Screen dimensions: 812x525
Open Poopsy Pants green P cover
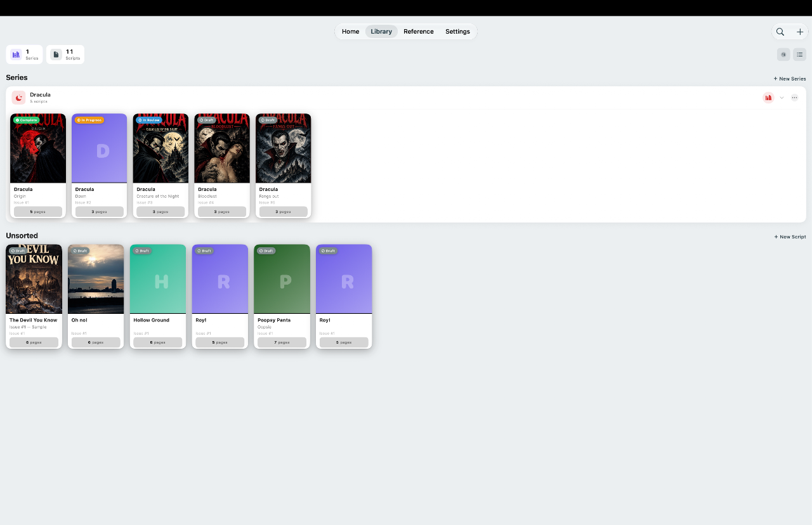[x=282, y=279]
